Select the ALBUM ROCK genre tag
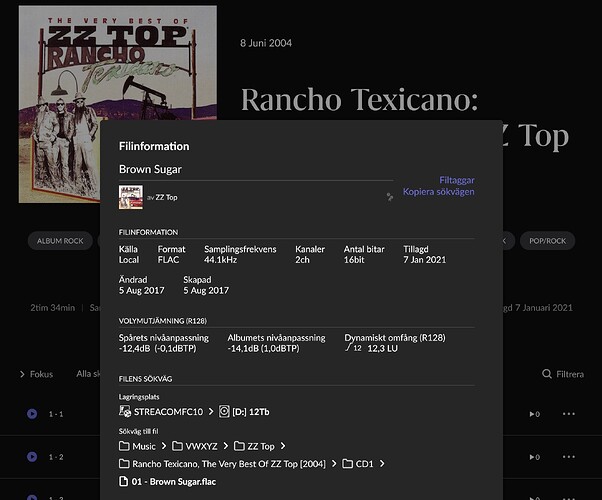The height and width of the screenshot is (500, 602). [x=60, y=241]
